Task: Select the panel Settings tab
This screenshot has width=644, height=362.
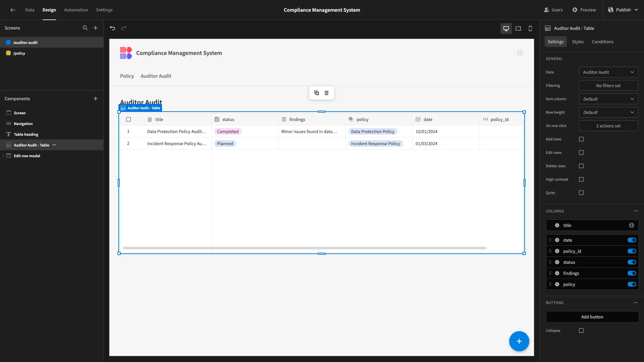Action: click(x=555, y=42)
